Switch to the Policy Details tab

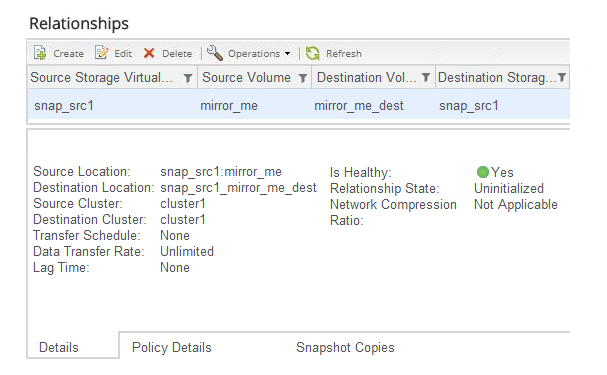[171, 348]
